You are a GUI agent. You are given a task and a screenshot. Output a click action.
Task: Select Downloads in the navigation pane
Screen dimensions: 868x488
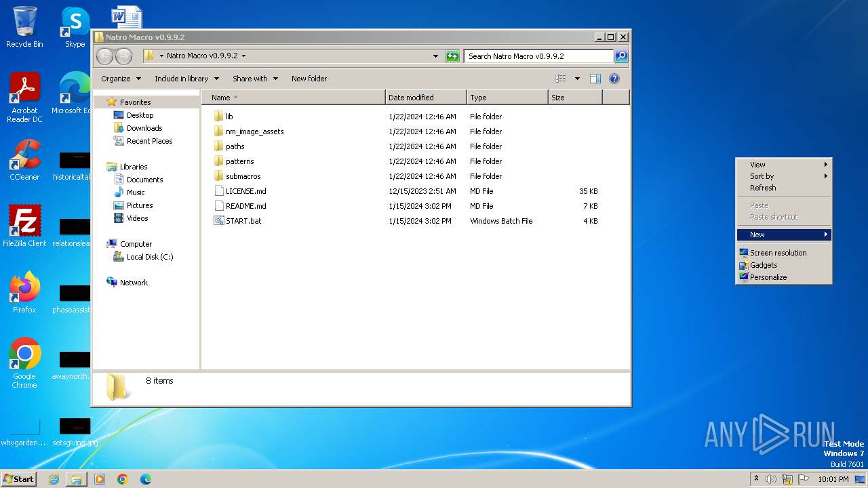pyautogui.click(x=138, y=128)
